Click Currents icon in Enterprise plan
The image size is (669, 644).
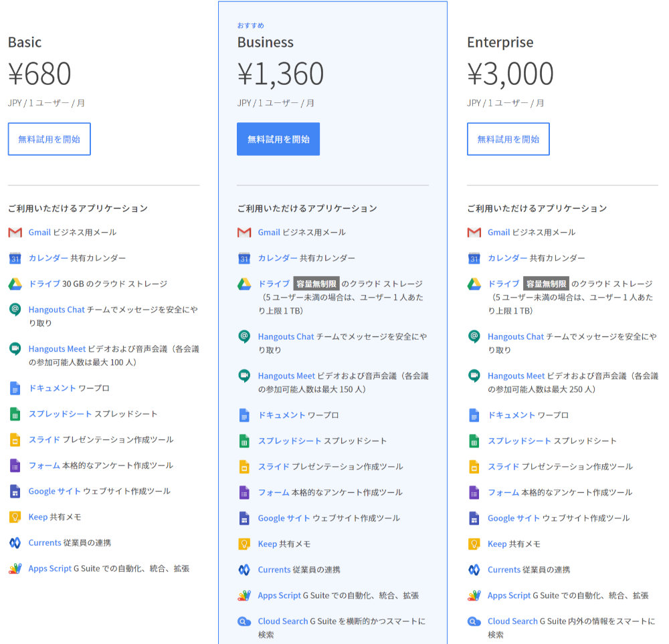pyautogui.click(x=474, y=570)
